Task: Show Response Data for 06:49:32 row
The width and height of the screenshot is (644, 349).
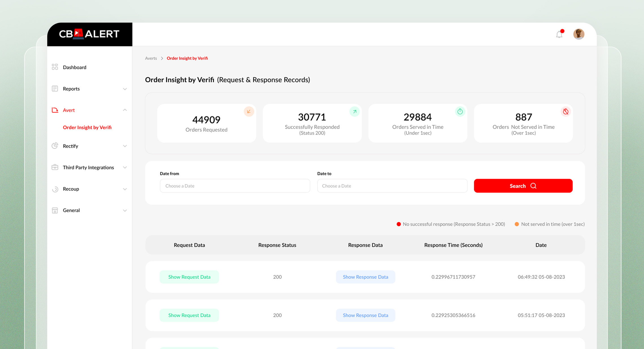Action: coord(365,277)
